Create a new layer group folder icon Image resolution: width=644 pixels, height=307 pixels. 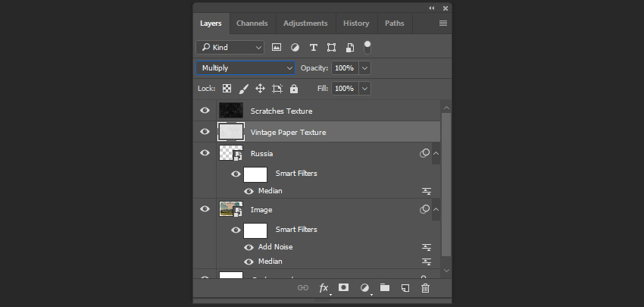[x=385, y=288]
